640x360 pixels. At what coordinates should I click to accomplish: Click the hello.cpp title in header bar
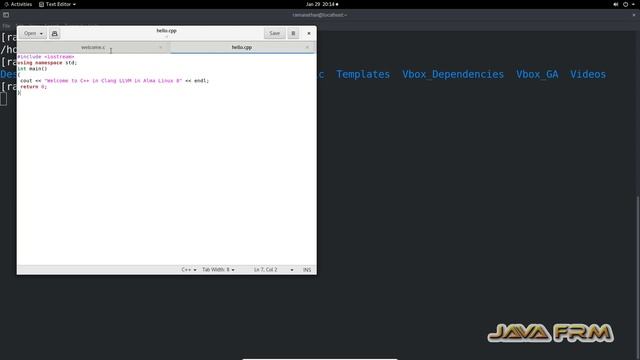167,31
